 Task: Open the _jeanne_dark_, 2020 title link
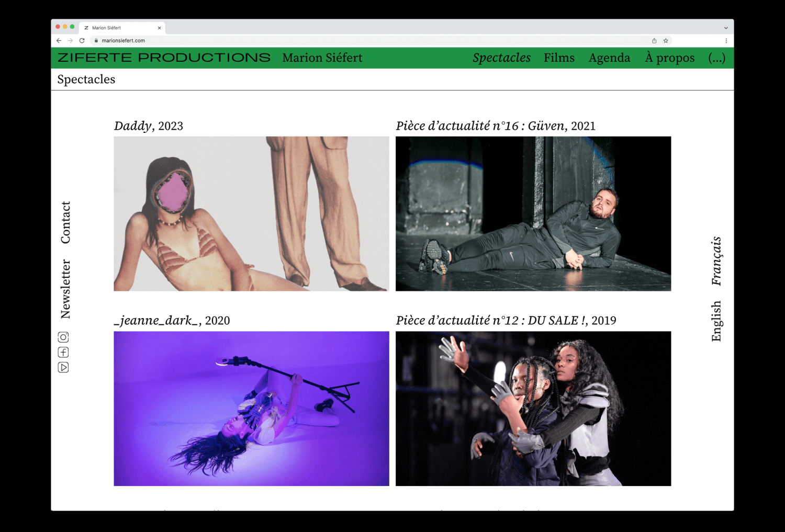(172, 321)
